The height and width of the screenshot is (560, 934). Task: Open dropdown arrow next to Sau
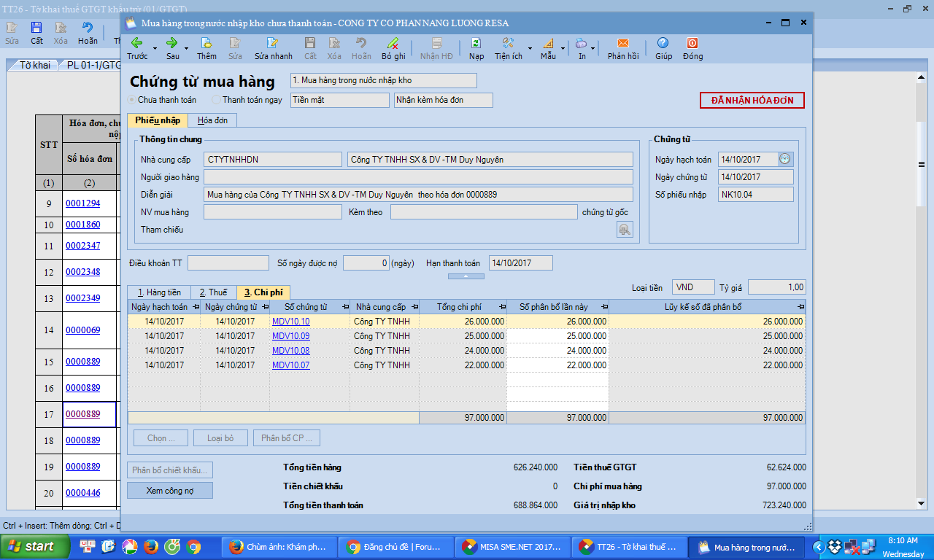coord(187,48)
